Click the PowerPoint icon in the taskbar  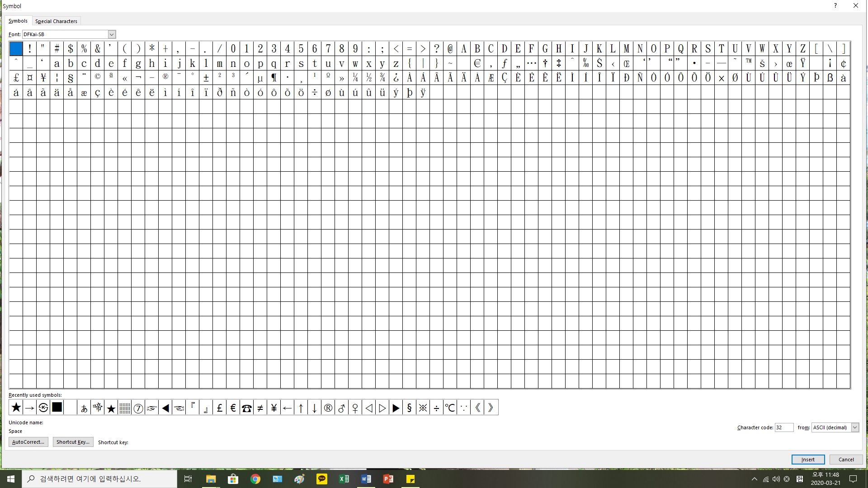click(x=388, y=479)
